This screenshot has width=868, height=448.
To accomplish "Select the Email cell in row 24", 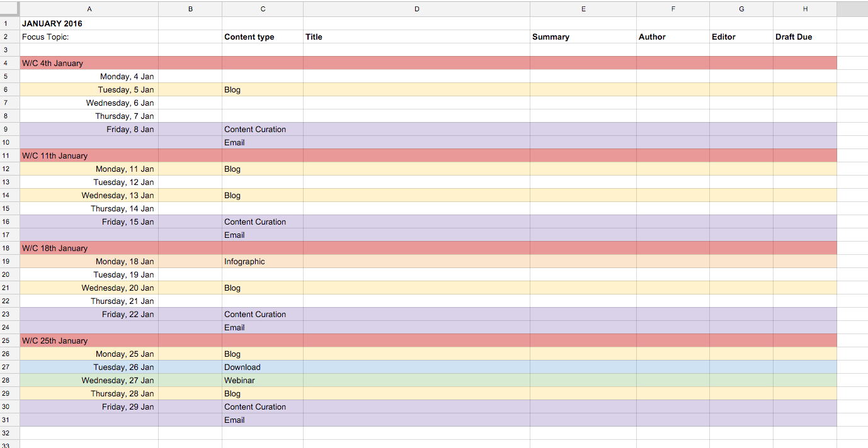I will coord(262,328).
